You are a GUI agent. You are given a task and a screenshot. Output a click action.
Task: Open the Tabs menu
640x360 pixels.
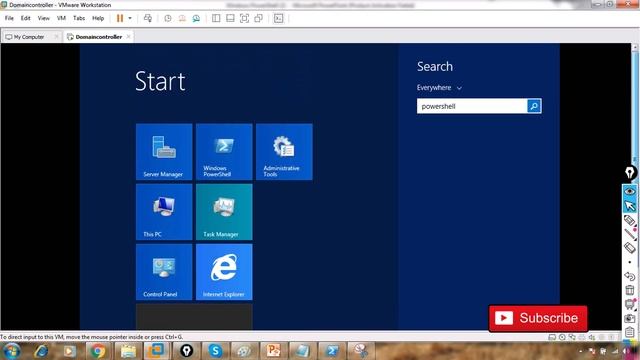coord(79,18)
